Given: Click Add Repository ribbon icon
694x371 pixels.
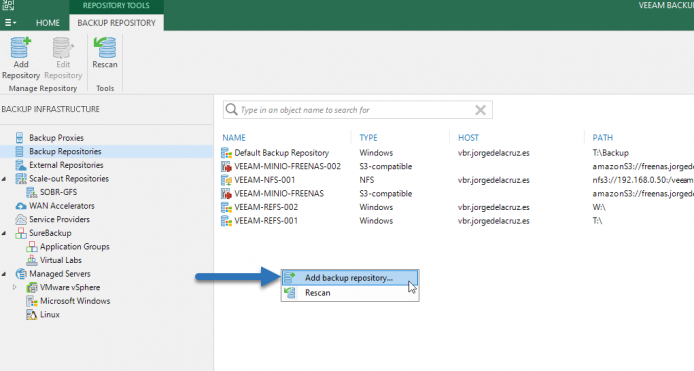Looking at the screenshot, I should (x=20, y=48).
